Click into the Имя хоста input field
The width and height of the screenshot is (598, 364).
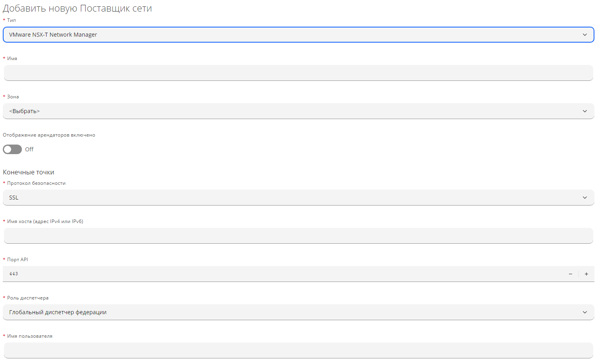pyautogui.click(x=299, y=236)
